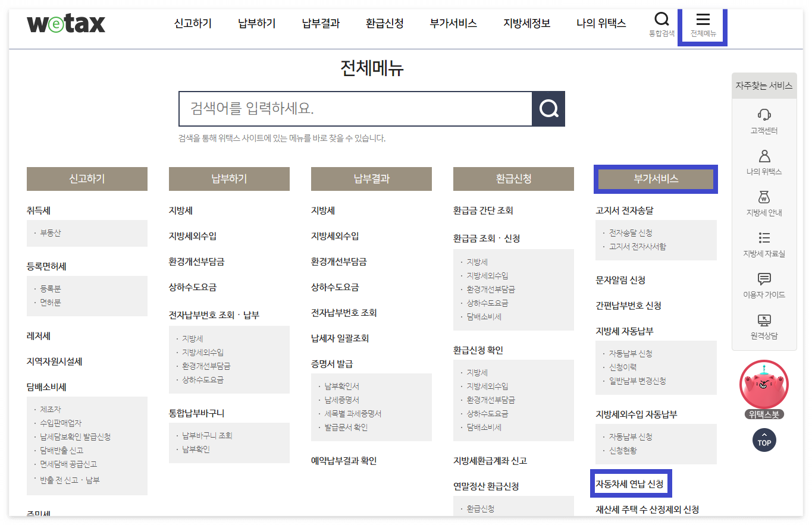
Task: Click the 이용자 가이드 speech bubble icon
Action: (764, 279)
